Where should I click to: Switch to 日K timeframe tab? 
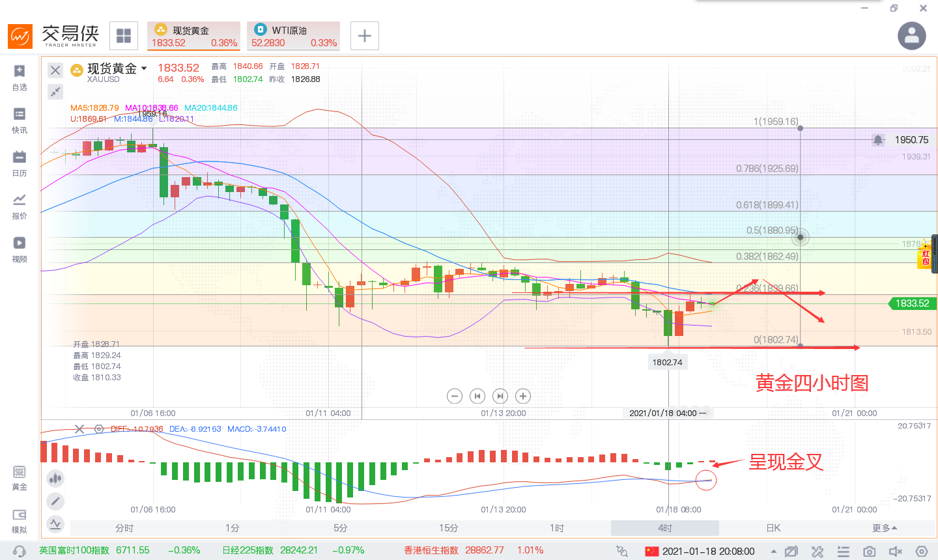pyautogui.click(x=773, y=528)
